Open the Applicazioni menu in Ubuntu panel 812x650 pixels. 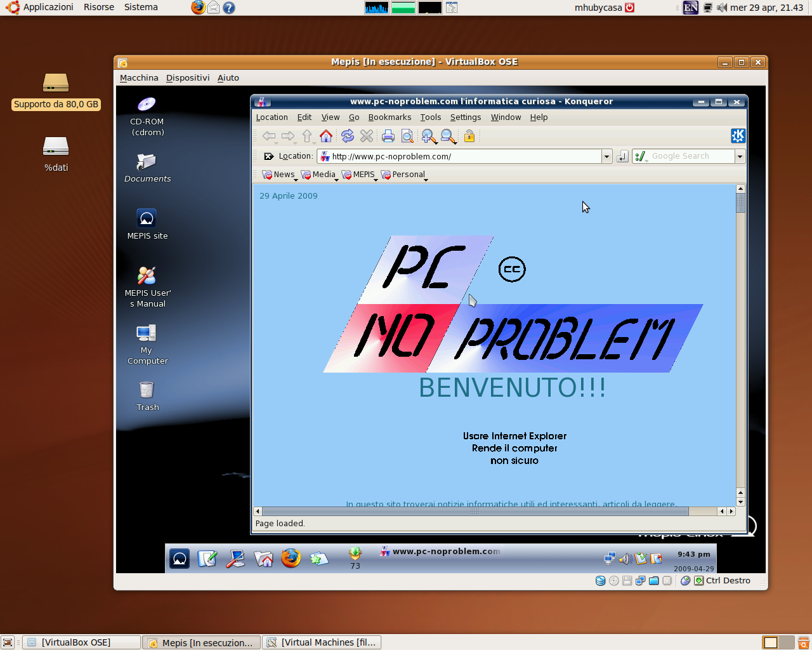(41, 8)
